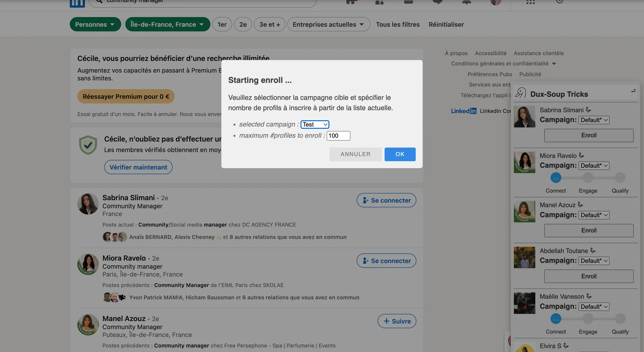This screenshot has width=644, height=352.
Task: Click Miora Ravelo's Qualify progress step
Action: pyautogui.click(x=620, y=178)
